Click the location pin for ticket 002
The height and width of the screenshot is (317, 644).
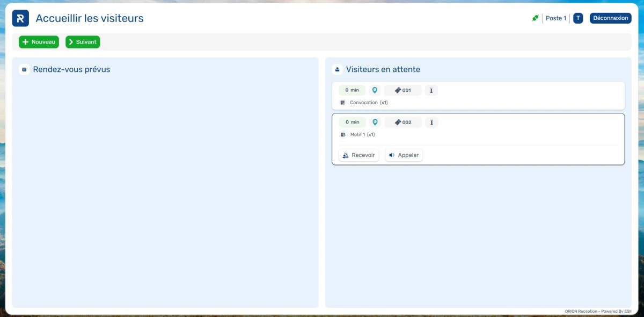[x=375, y=123]
